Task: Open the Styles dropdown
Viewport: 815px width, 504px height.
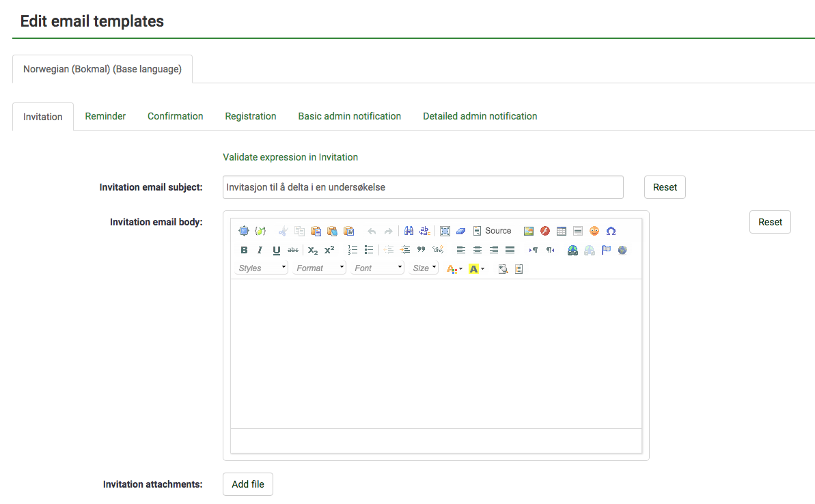Action: click(262, 268)
